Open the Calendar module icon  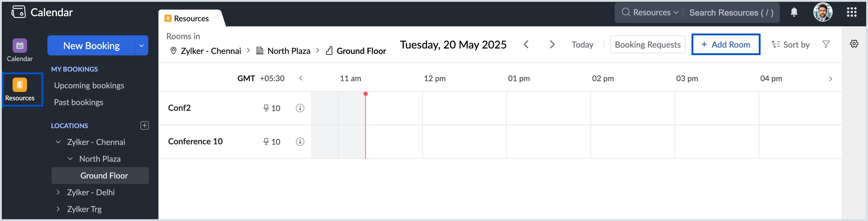20,46
